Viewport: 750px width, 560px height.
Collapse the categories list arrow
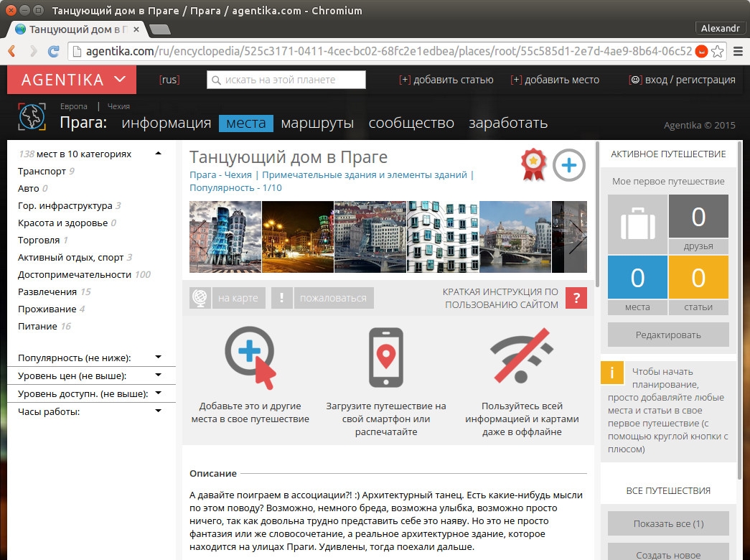[x=158, y=154]
